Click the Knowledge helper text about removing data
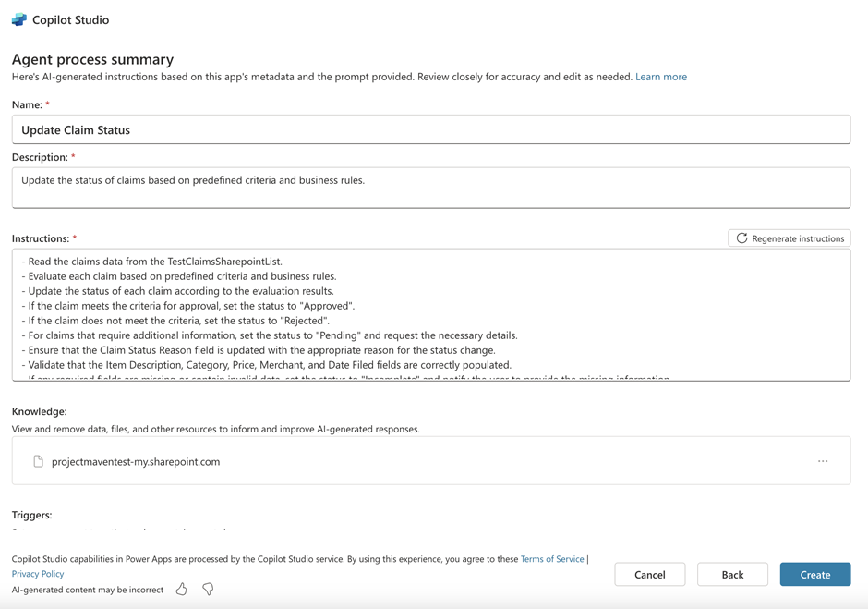 pos(216,430)
